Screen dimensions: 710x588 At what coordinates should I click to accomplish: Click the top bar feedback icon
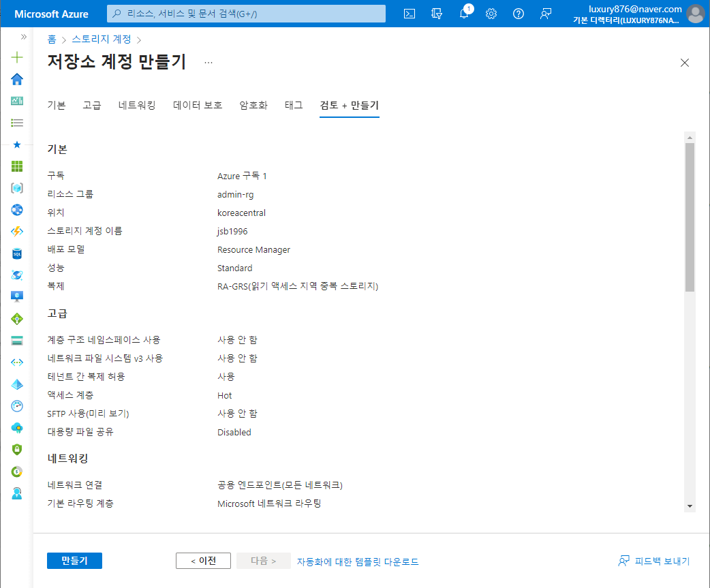click(x=546, y=14)
